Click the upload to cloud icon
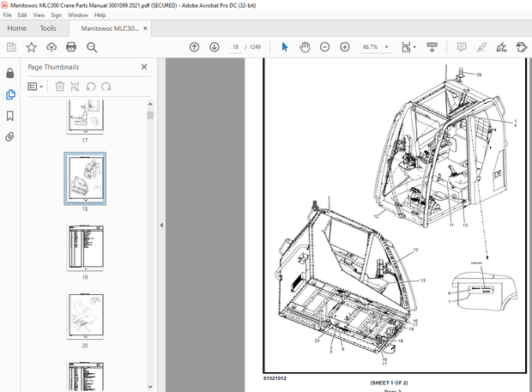532x392 pixels. 51,47
